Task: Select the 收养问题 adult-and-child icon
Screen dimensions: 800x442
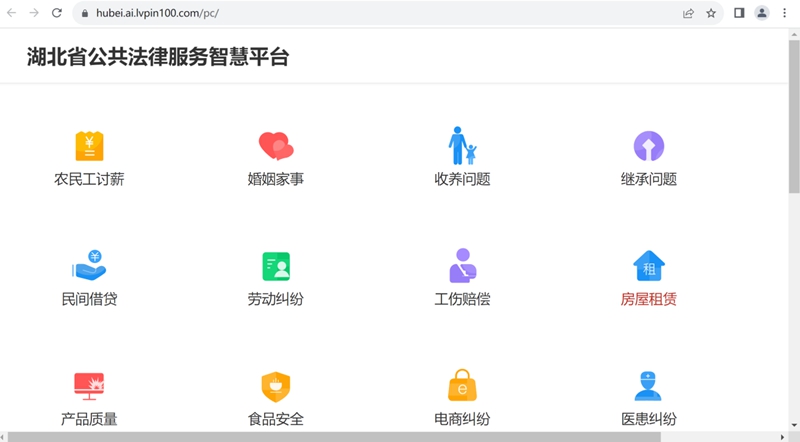Action: click(462, 146)
